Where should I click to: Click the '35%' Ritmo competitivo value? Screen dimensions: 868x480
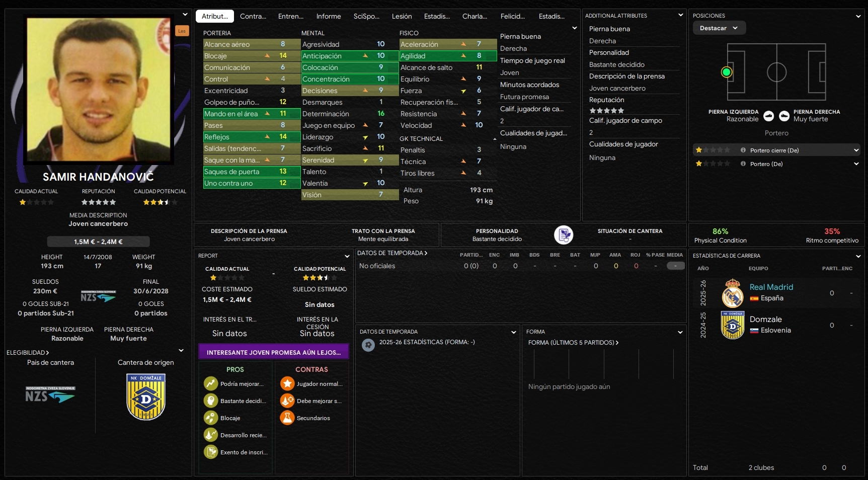832,231
